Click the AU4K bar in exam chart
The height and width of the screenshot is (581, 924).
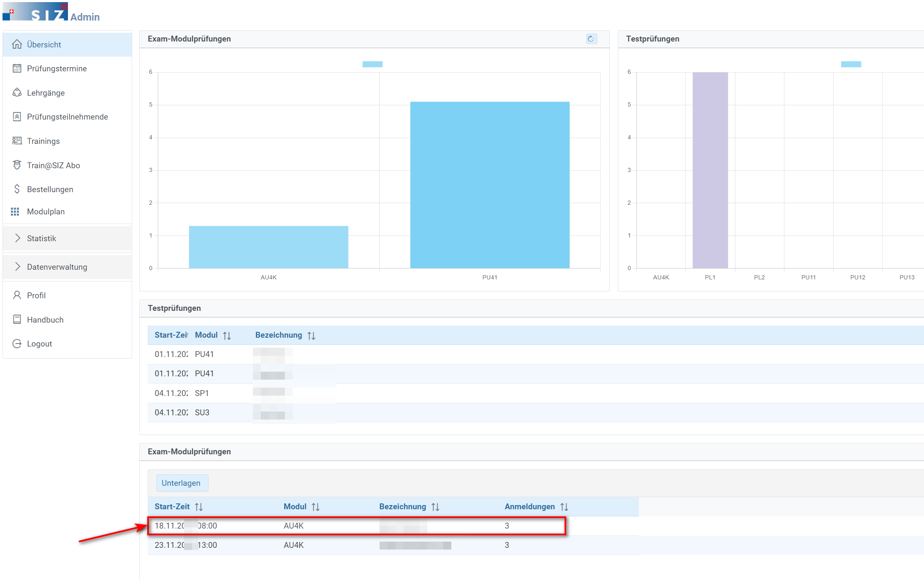coord(268,247)
